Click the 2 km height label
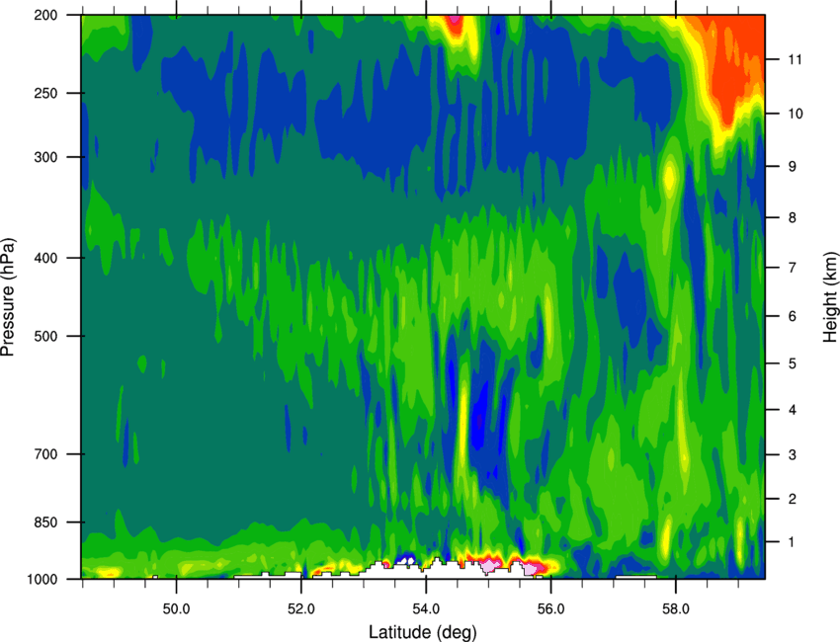The image size is (840, 642). [x=792, y=499]
